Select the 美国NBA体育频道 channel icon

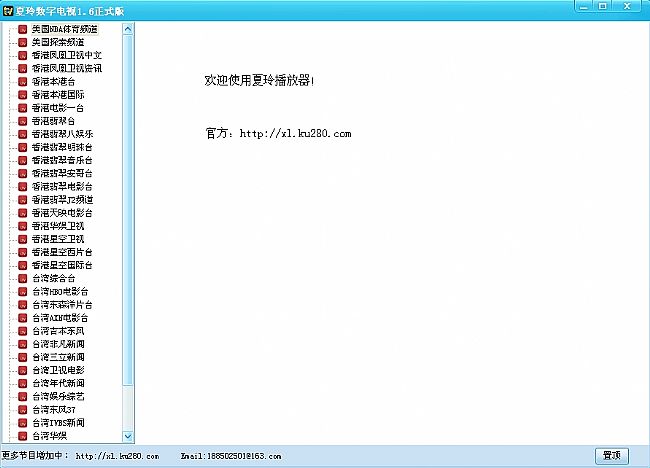(23, 29)
